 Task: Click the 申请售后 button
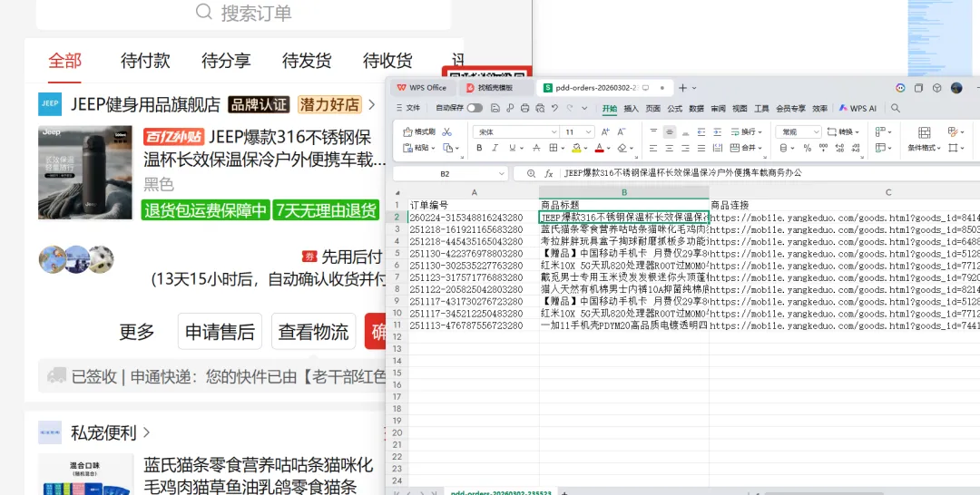(x=220, y=332)
